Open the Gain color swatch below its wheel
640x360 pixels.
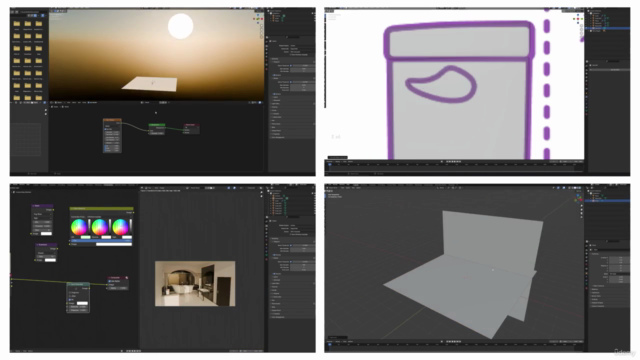click(x=127, y=237)
